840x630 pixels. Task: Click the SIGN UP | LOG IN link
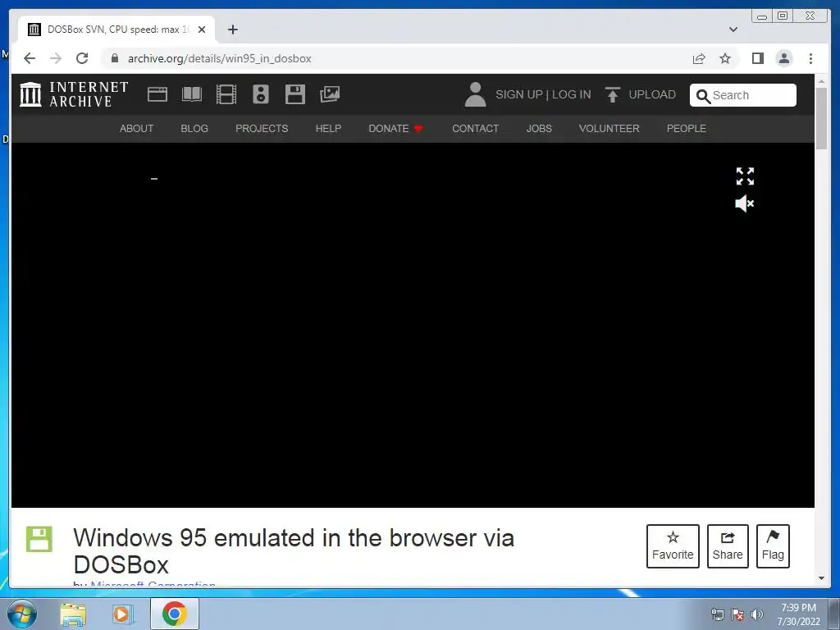543,95
